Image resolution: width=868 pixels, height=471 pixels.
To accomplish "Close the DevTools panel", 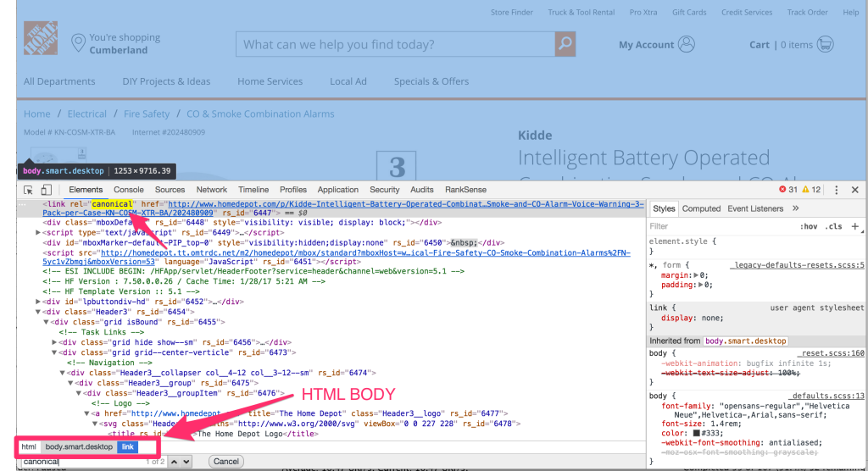I will 854,190.
